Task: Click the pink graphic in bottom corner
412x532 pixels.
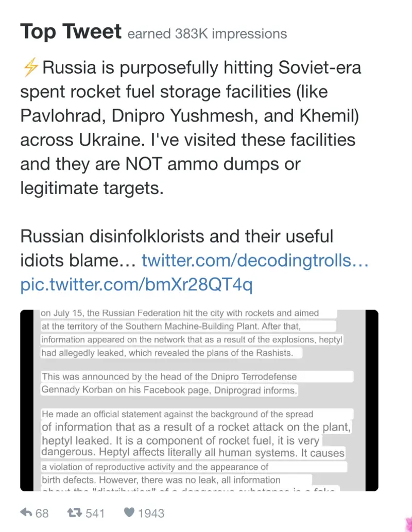Action: [x=407, y=521]
